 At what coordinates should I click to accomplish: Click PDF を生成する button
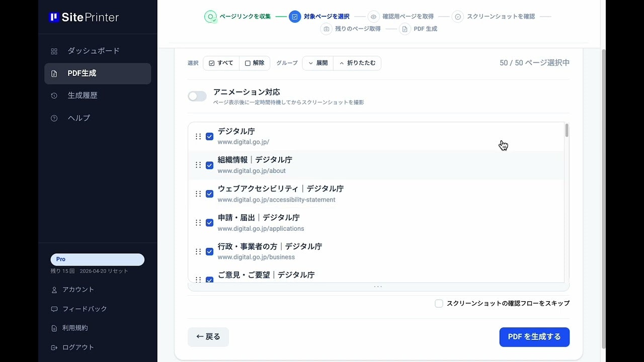coord(534,337)
